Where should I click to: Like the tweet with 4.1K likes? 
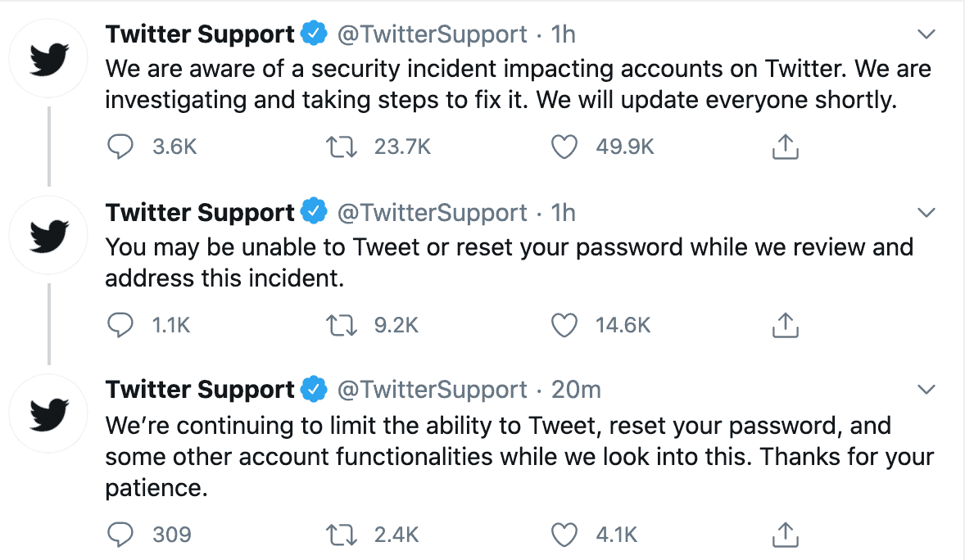(564, 535)
